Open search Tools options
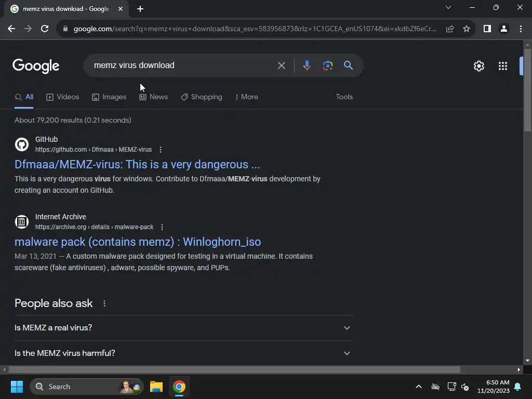Image resolution: width=532 pixels, height=399 pixels. [x=344, y=97]
